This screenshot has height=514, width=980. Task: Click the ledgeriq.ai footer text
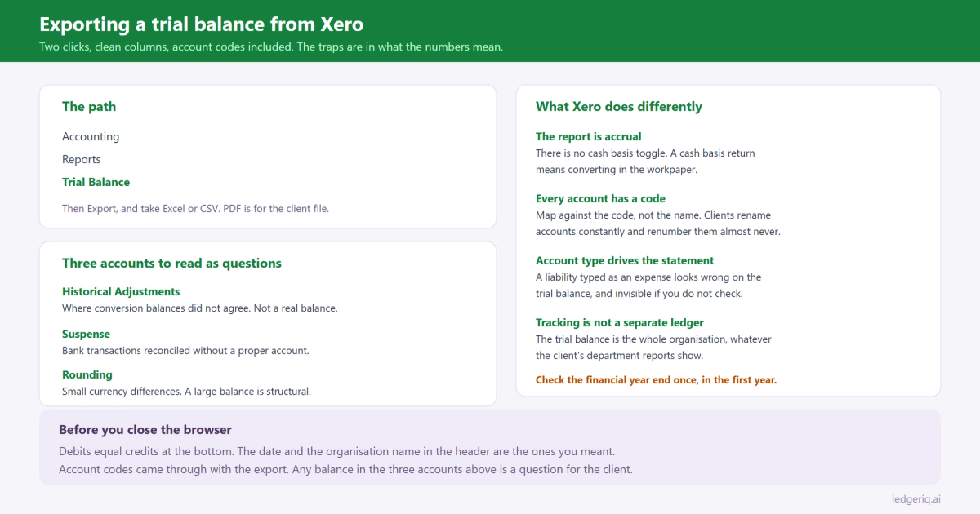[x=916, y=498]
